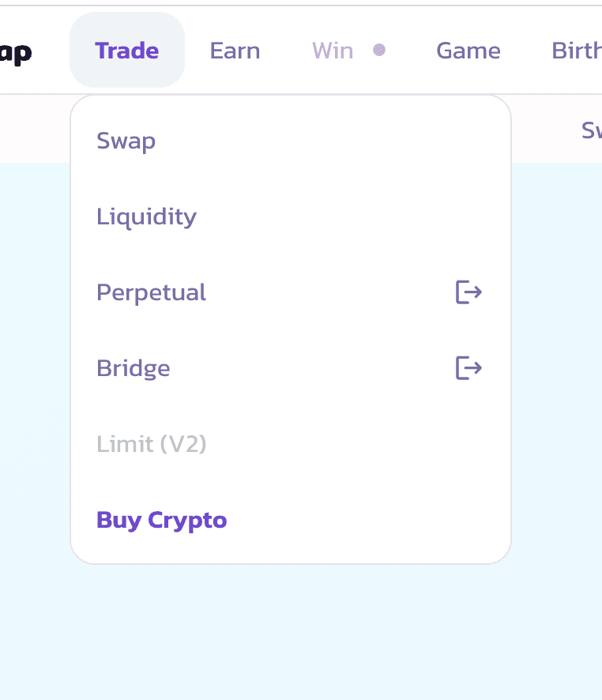Click the partially visible PancakeSwap logo

16,52
